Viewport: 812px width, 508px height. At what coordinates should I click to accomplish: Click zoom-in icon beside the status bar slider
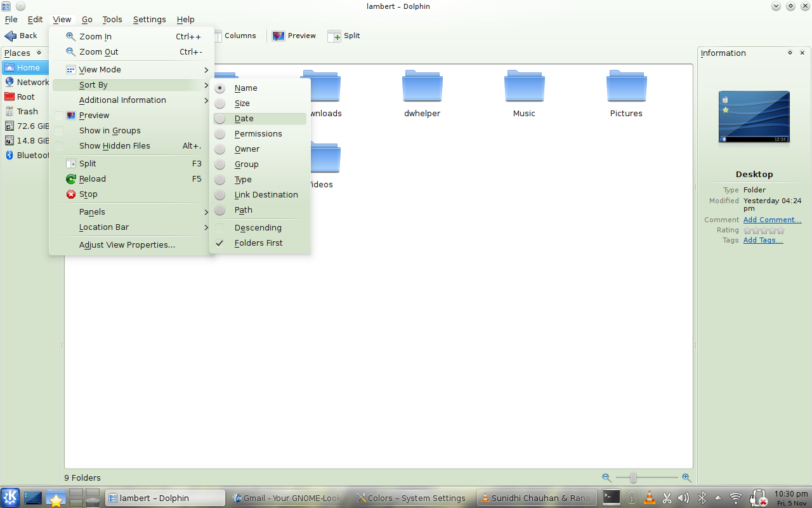click(686, 478)
